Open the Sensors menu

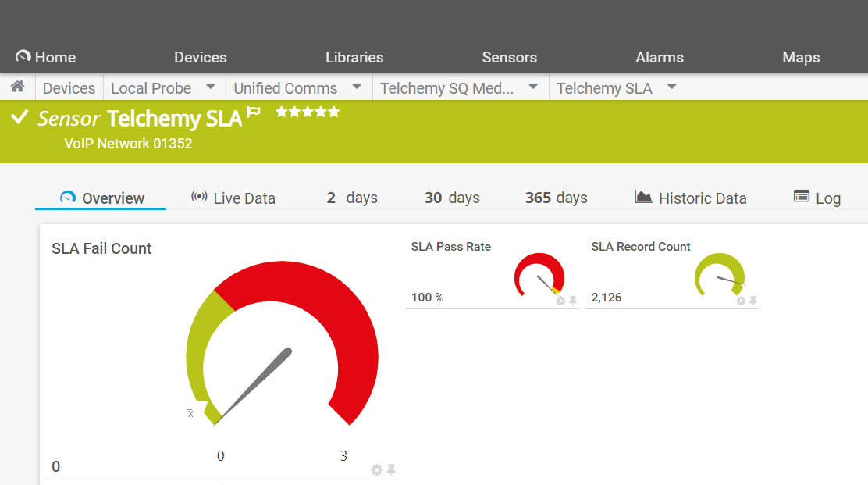509,57
